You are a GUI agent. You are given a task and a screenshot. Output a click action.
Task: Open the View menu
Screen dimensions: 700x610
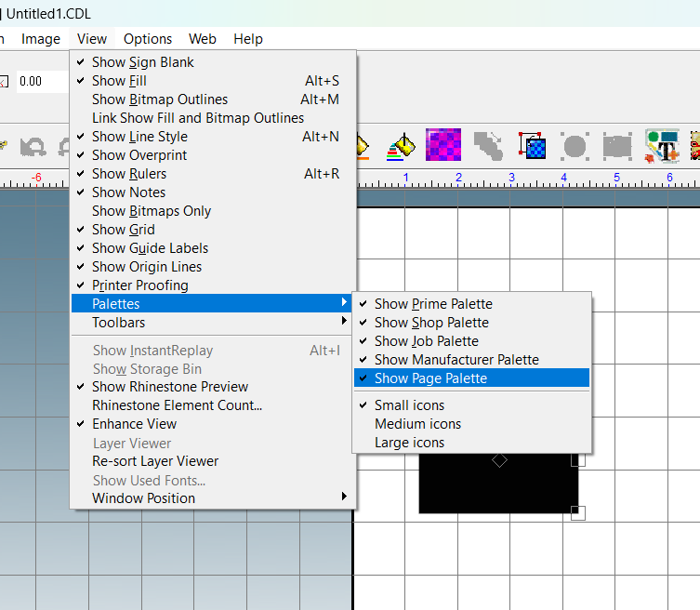point(92,39)
